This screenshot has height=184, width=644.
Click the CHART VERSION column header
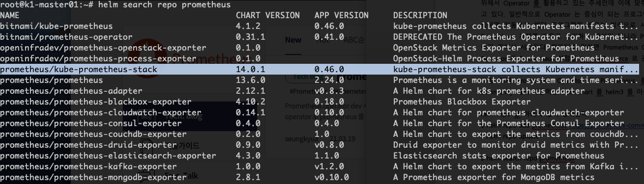click(268, 15)
